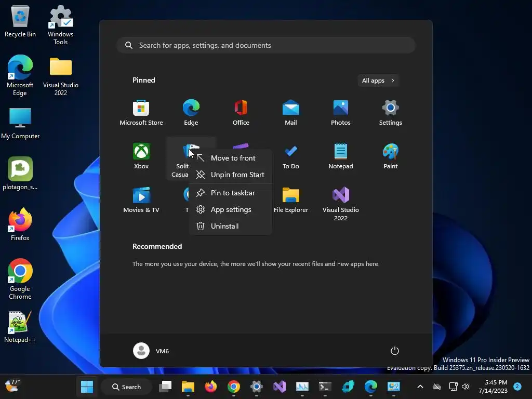Select the Windows Tools desktop shortcut
This screenshot has width=532, height=399.
tap(60, 25)
